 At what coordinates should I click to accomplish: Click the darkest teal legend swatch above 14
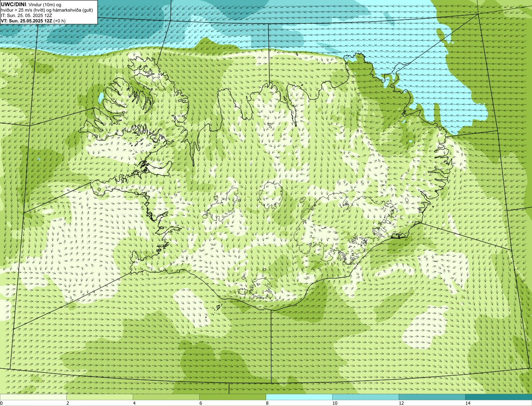[x=499, y=397]
